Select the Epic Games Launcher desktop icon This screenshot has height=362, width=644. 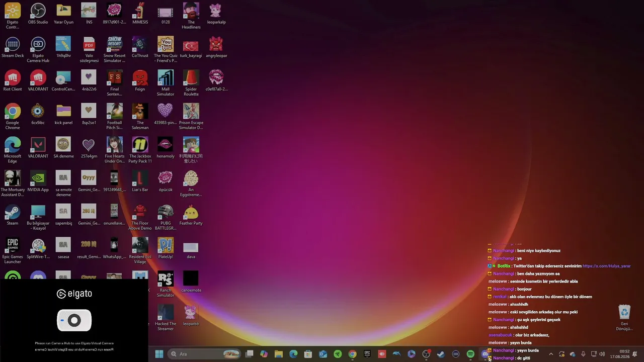(13, 251)
